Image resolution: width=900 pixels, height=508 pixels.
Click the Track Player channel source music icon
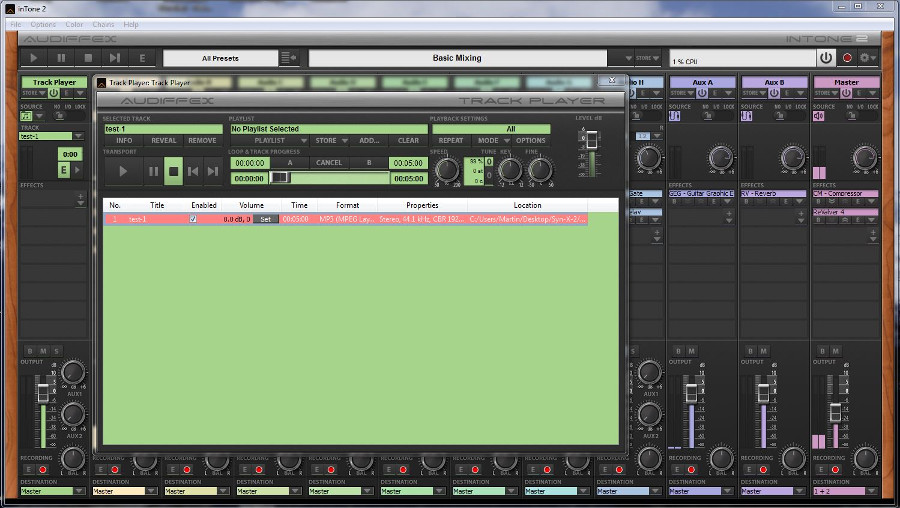[x=26, y=116]
